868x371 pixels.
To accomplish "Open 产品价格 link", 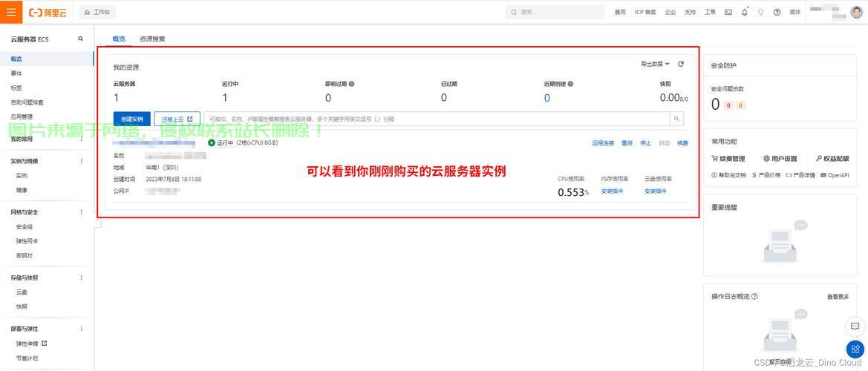I will [x=766, y=174].
